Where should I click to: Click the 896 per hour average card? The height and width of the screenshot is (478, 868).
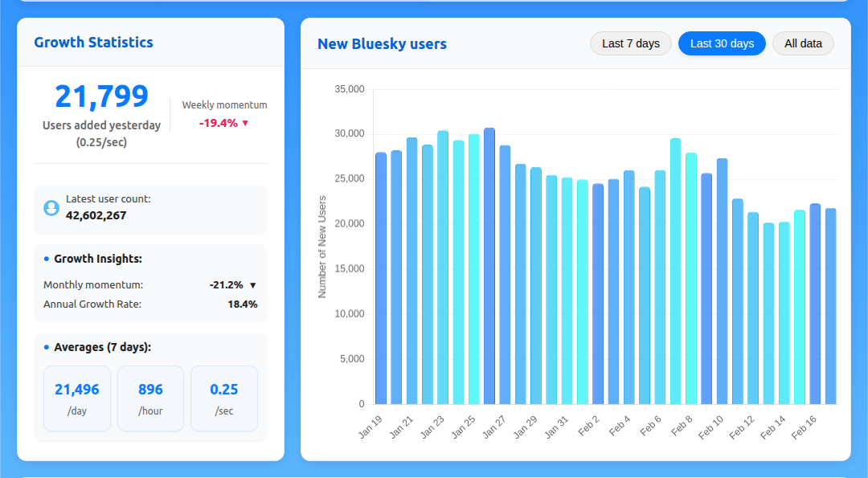[x=150, y=398]
